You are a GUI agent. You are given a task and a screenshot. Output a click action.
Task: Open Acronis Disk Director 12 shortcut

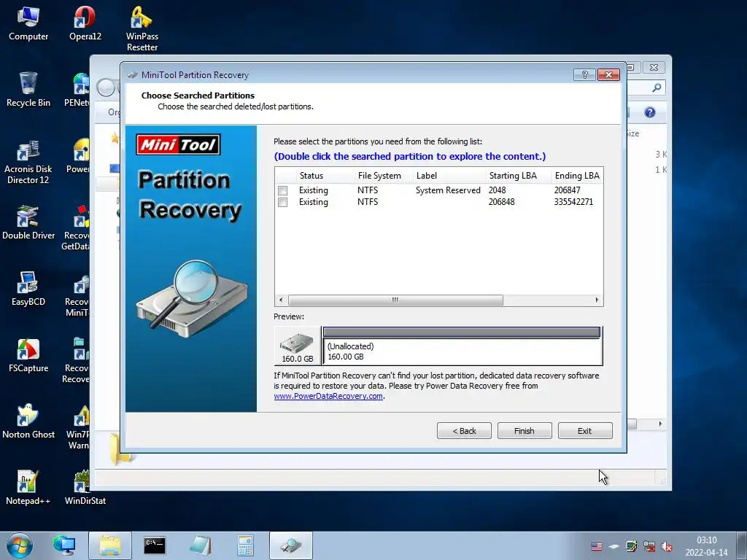pyautogui.click(x=28, y=162)
